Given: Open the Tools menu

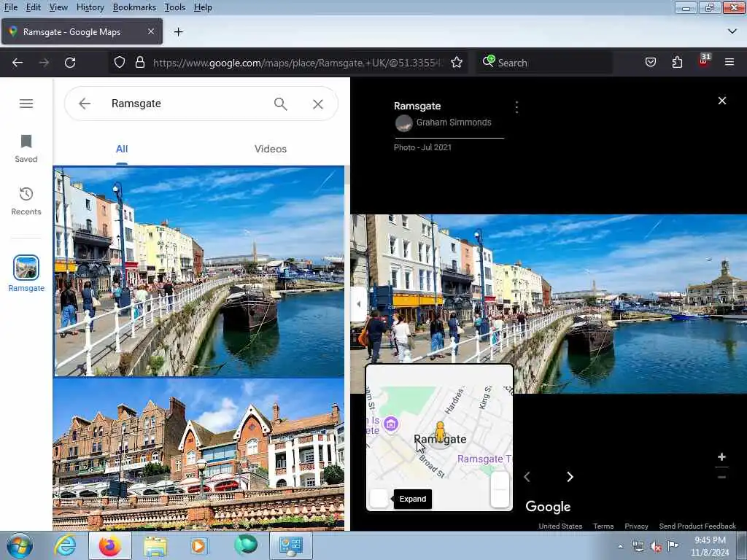Looking at the screenshot, I should (x=175, y=7).
